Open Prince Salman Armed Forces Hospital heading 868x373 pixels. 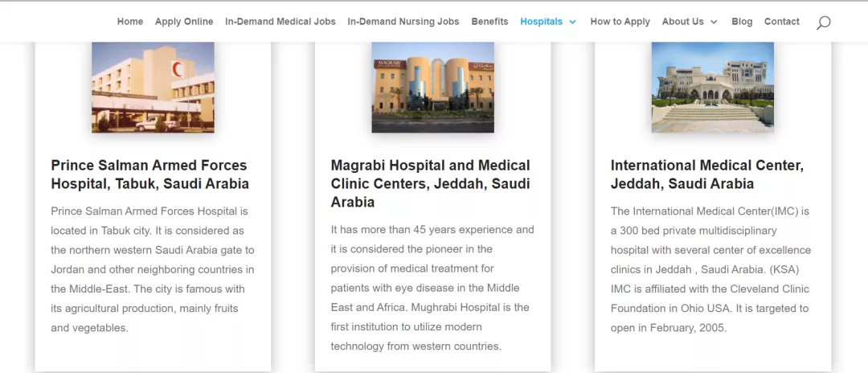click(x=149, y=174)
